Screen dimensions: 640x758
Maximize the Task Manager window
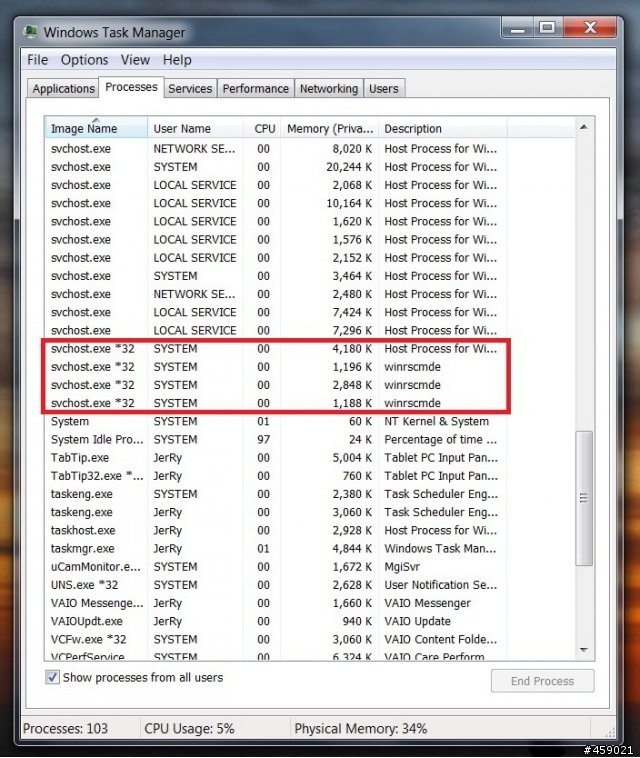tap(547, 28)
